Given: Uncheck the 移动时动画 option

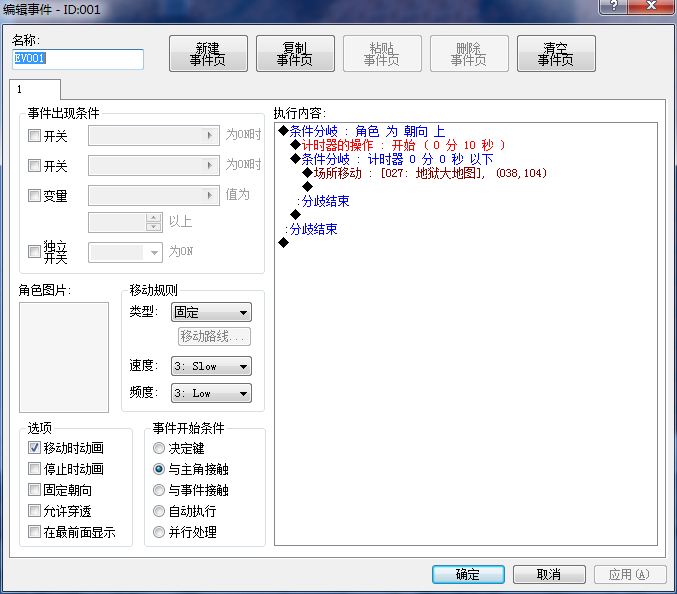Looking at the screenshot, I should (34, 448).
